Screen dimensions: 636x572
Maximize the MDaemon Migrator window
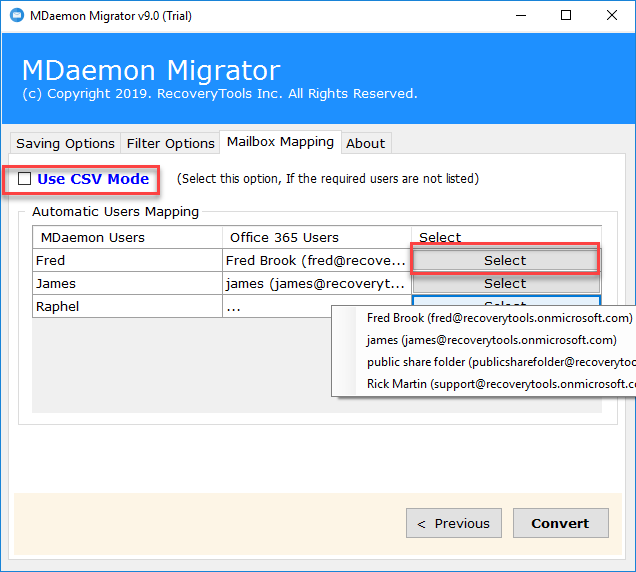tap(566, 16)
